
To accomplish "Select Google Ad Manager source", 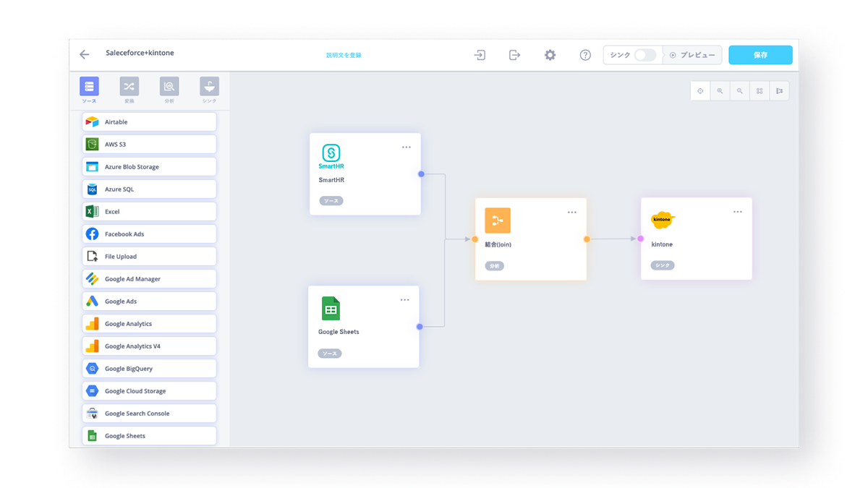I will 149,278.
